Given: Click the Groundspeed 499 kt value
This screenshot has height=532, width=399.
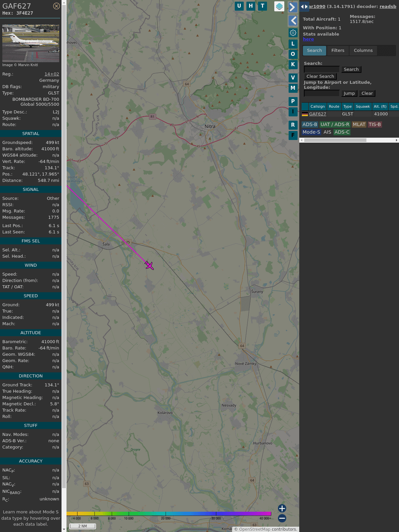Looking at the screenshot, I should click(x=53, y=143).
